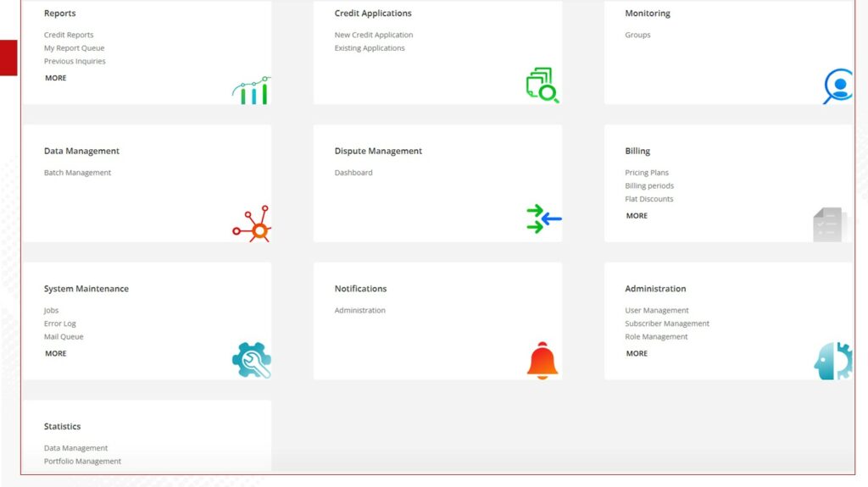Expand MORE under Billing
The height and width of the screenshot is (487, 868).
pos(637,216)
